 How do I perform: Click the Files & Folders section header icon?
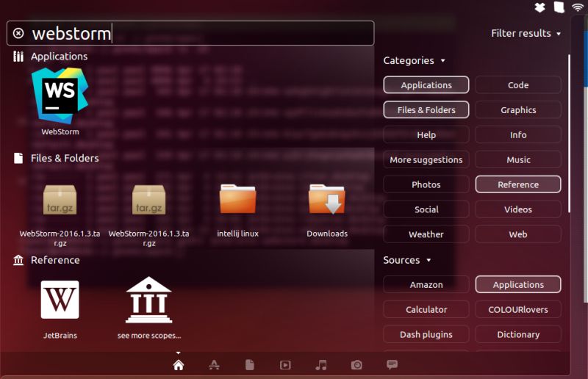click(18, 158)
